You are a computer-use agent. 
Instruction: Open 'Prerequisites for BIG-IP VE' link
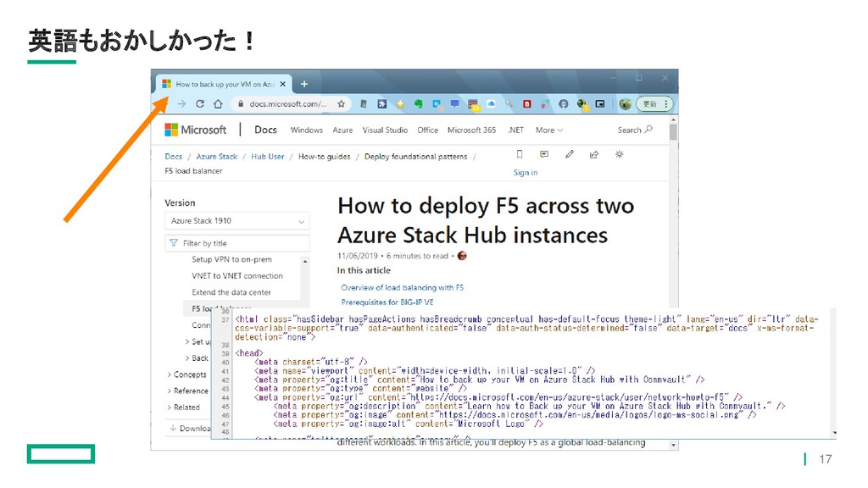(x=387, y=302)
